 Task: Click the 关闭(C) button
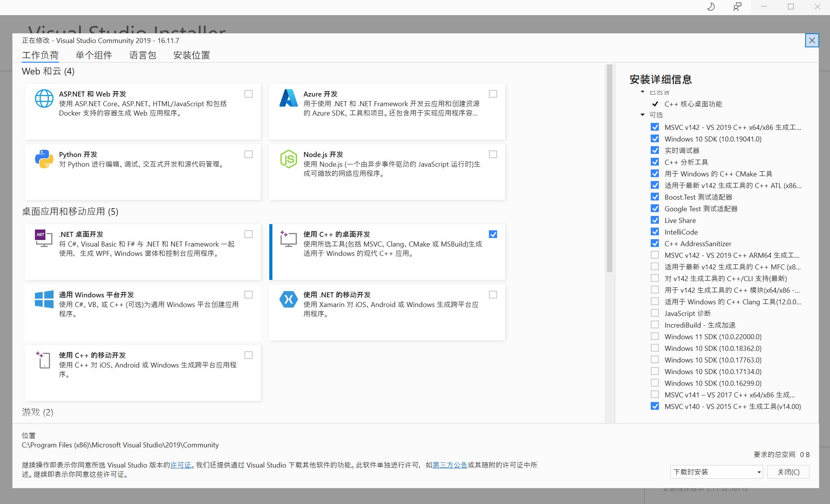(x=788, y=472)
